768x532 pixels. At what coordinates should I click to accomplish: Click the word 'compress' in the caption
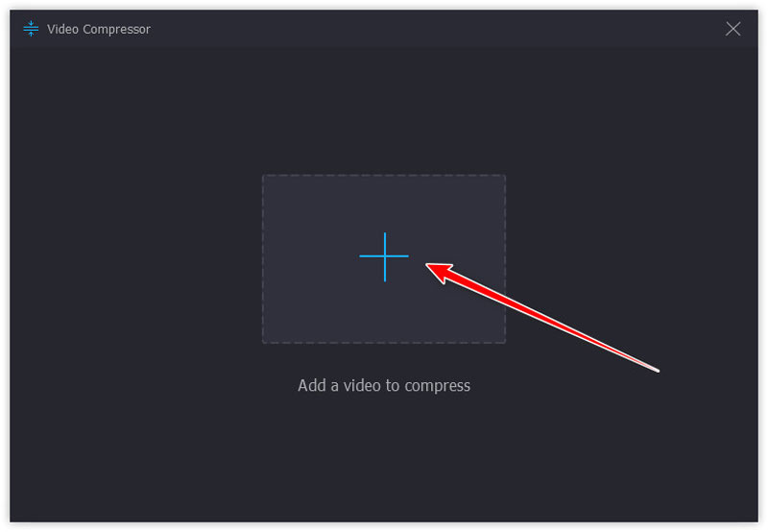click(438, 387)
